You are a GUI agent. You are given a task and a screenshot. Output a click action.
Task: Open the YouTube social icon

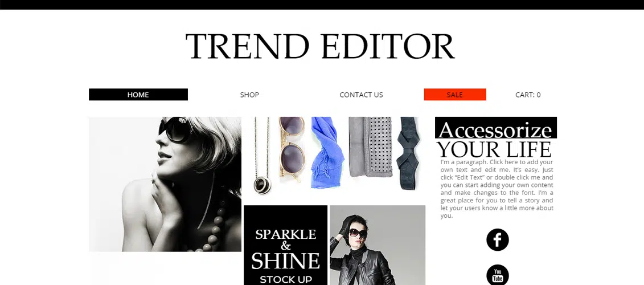tap(497, 275)
